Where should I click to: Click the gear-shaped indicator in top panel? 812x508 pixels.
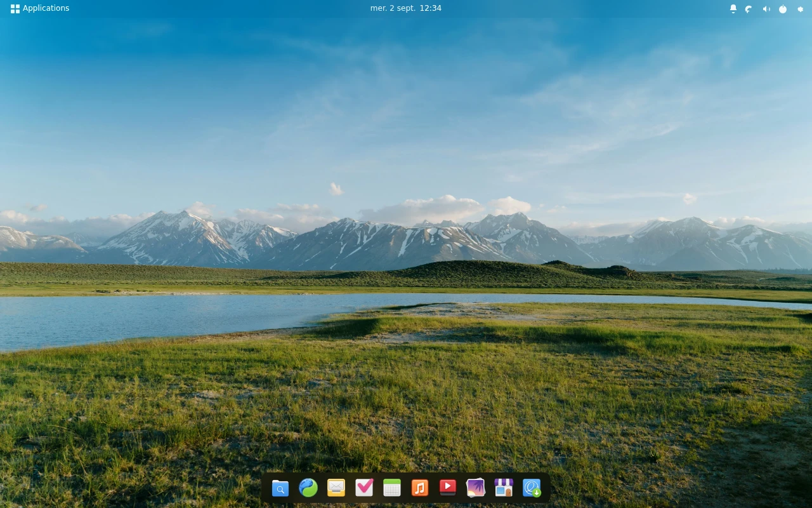point(800,9)
